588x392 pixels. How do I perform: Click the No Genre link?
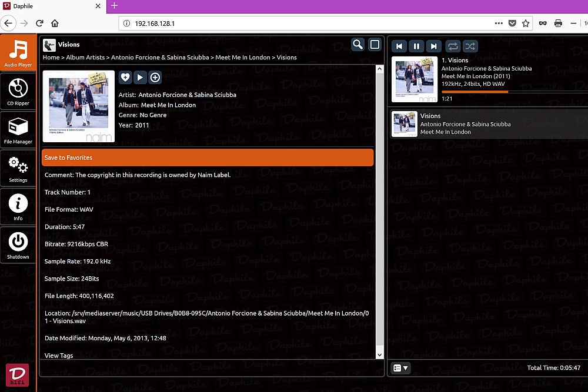153,115
